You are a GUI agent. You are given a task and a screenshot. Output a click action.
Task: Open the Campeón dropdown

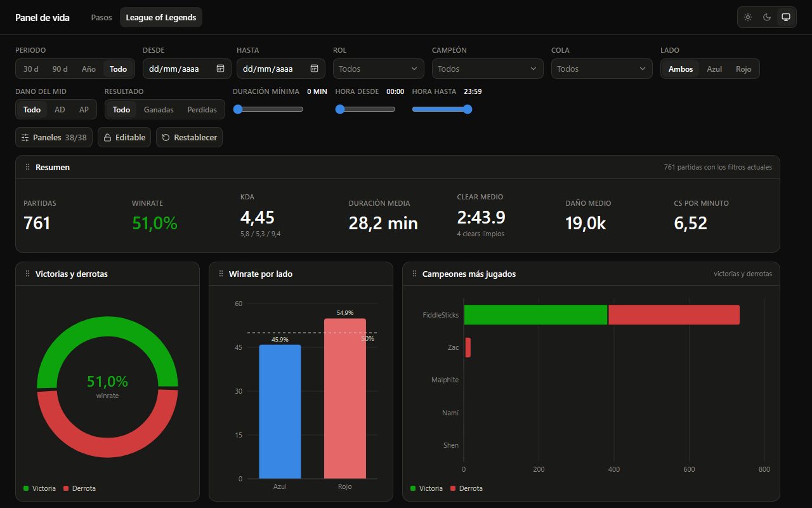pos(488,69)
